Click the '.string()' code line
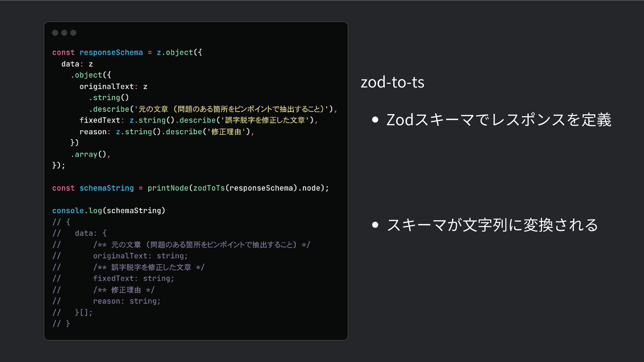 pyautogui.click(x=109, y=98)
